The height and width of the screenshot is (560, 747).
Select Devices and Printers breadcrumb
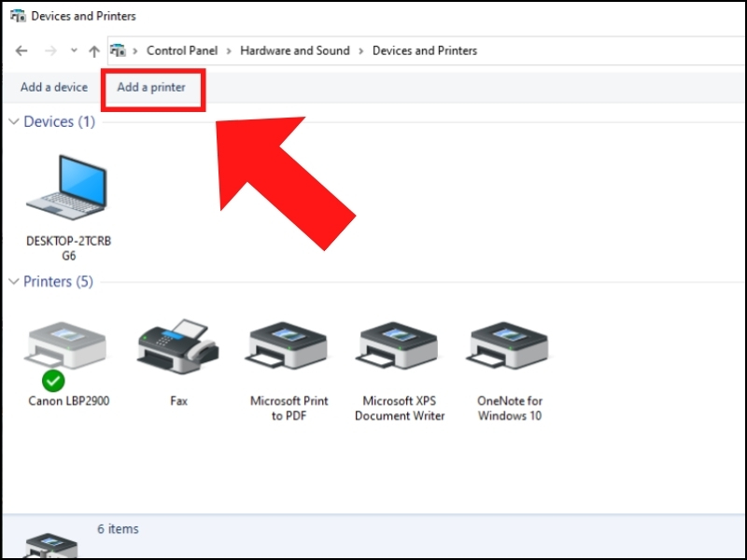pyautogui.click(x=425, y=50)
